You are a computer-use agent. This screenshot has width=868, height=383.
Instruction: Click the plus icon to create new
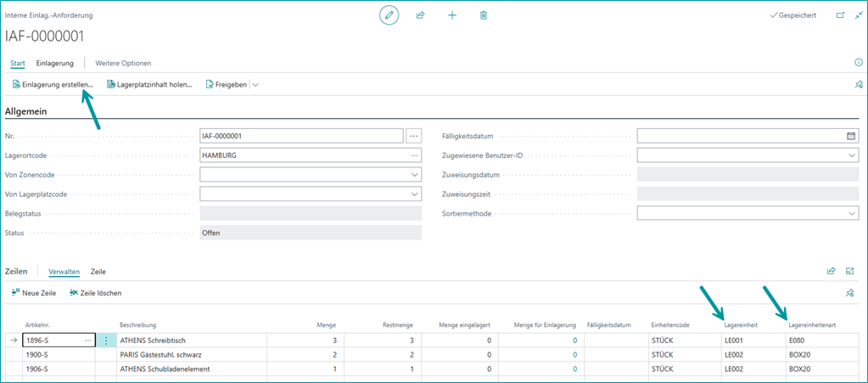pyautogui.click(x=452, y=15)
